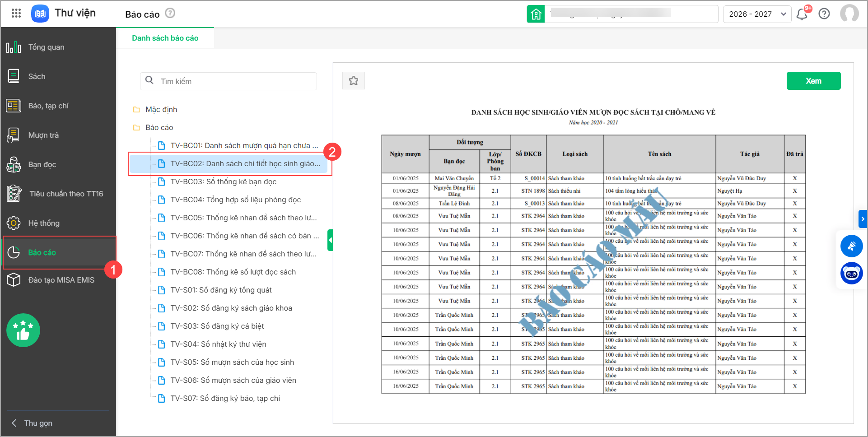Select report TV-BC03: Sổ thống kê bạn đọc
This screenshot has width=868, height=437.
(223, 181)
